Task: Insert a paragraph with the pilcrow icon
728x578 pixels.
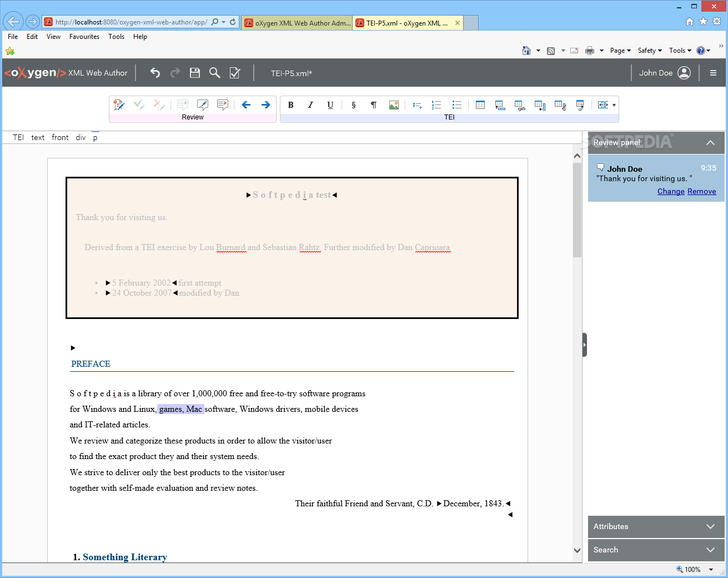Action: pos(374,104)
